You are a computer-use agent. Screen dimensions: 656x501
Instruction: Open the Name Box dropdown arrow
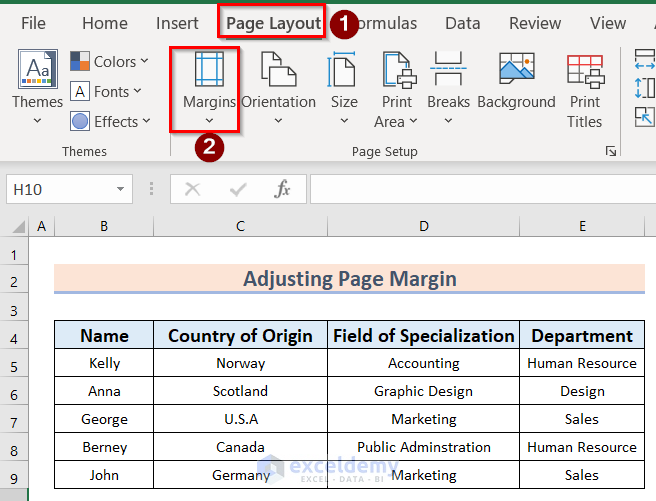pos(121,189)
